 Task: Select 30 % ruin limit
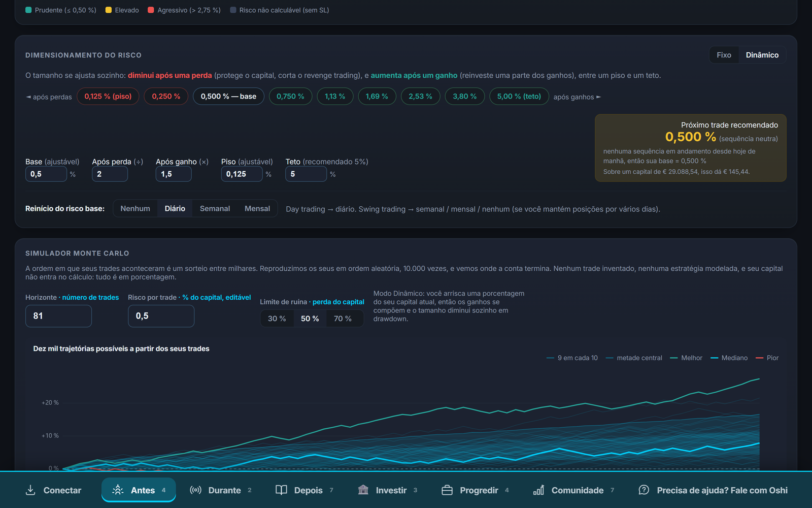click(x=277, y=319)
